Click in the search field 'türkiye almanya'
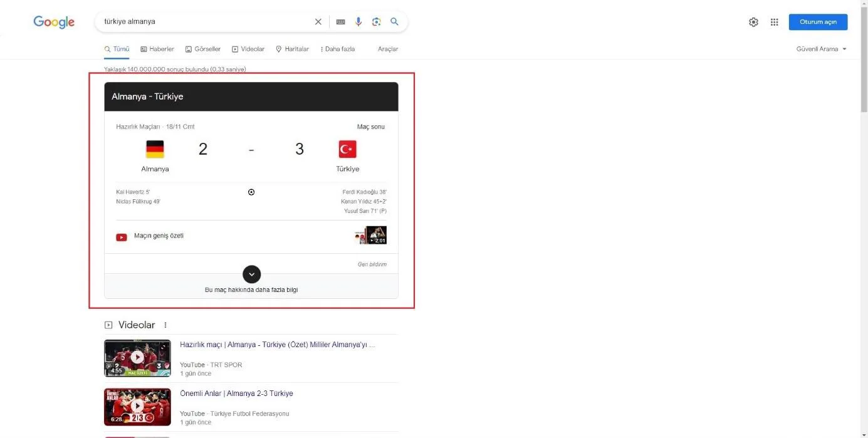868x438 pixels. click(207, 21)
